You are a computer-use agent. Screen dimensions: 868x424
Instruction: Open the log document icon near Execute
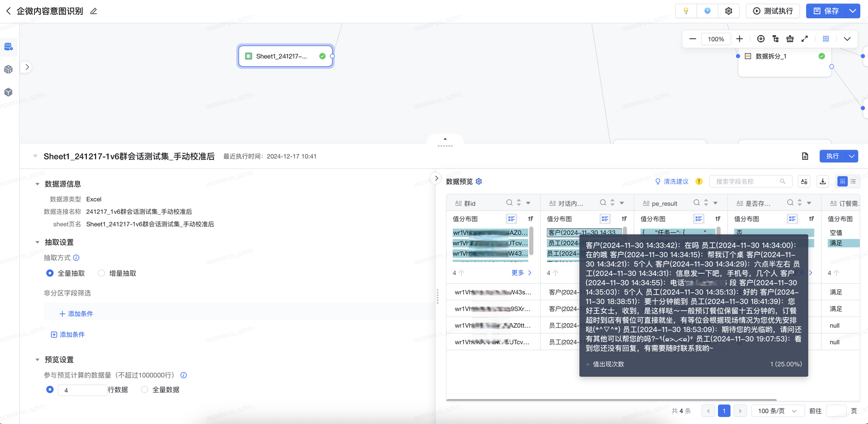coord(805,156)
